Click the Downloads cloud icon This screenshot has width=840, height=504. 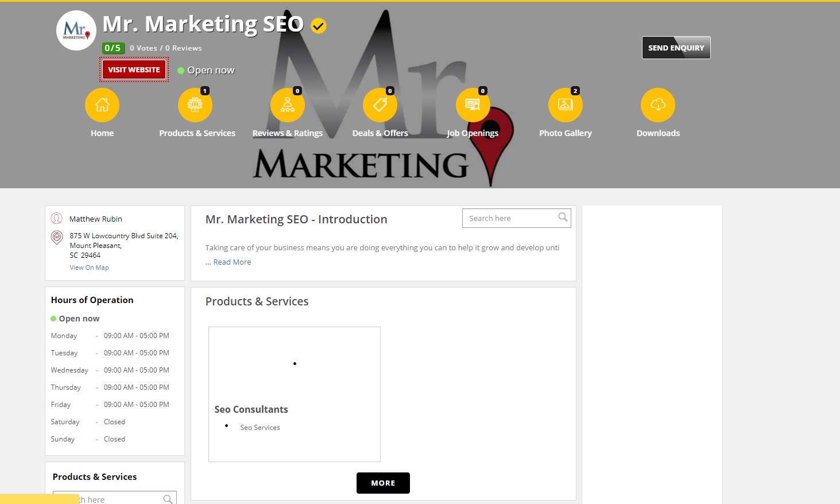coord(658,105)
